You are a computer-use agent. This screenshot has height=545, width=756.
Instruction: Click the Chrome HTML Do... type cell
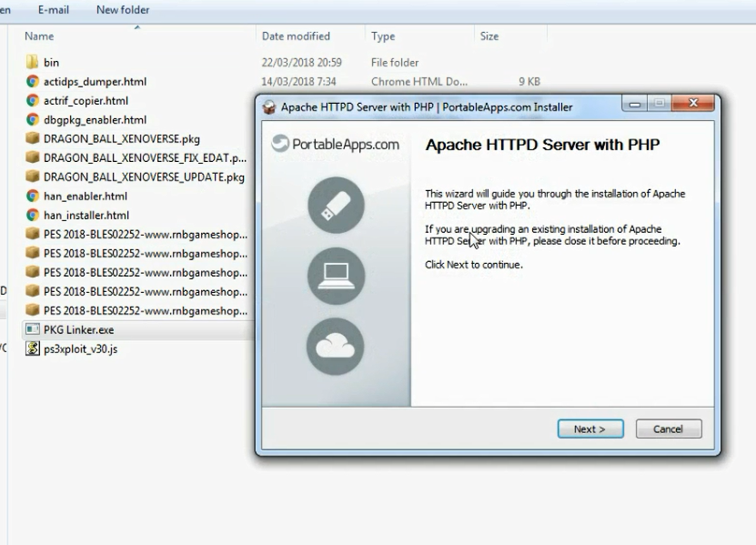click(x=419, y=82)
